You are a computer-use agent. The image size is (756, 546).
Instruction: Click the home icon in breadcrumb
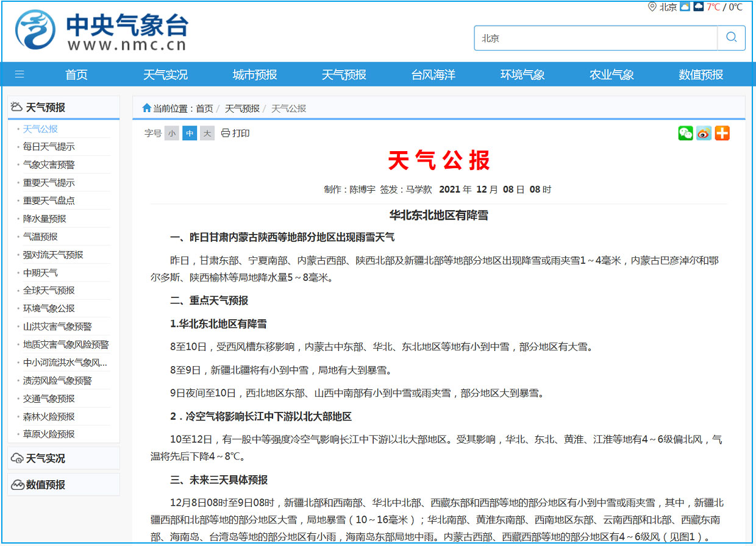tap(146, 108)
